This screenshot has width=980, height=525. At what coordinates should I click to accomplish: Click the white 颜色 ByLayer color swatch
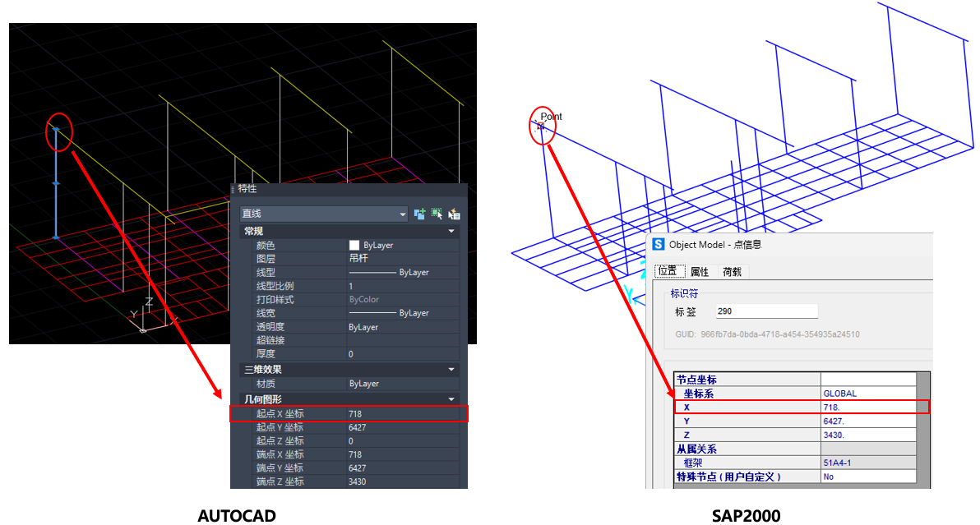click(354, 245)
